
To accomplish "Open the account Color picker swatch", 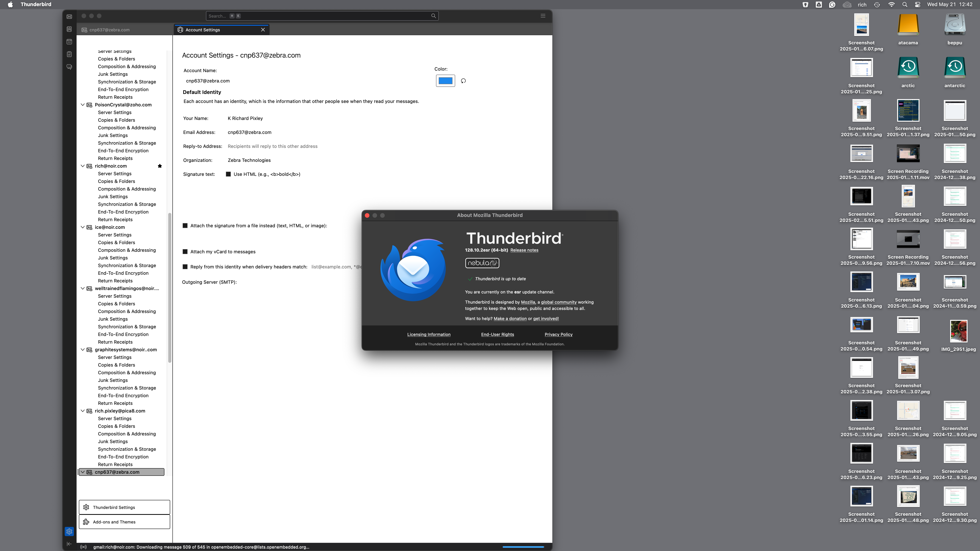I will point(445,81).
